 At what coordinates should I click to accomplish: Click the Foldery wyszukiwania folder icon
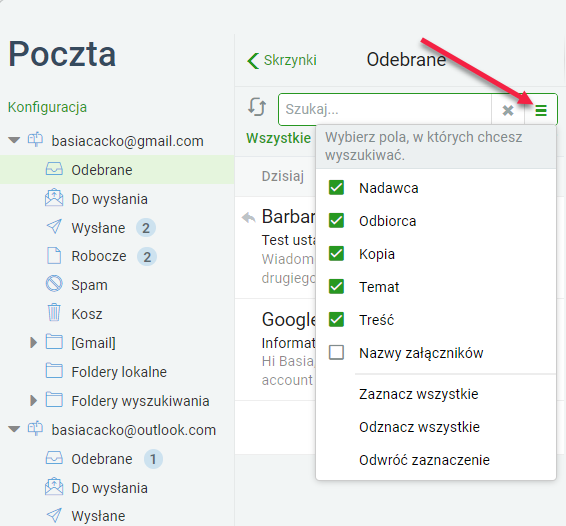(x=54, y=399)
